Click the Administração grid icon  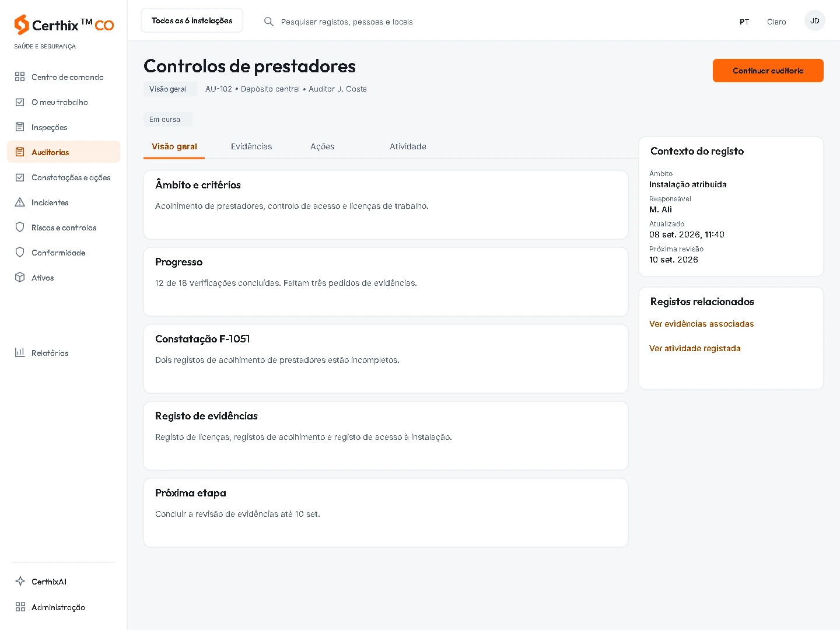pyautogui.click(x=20, y=607)
